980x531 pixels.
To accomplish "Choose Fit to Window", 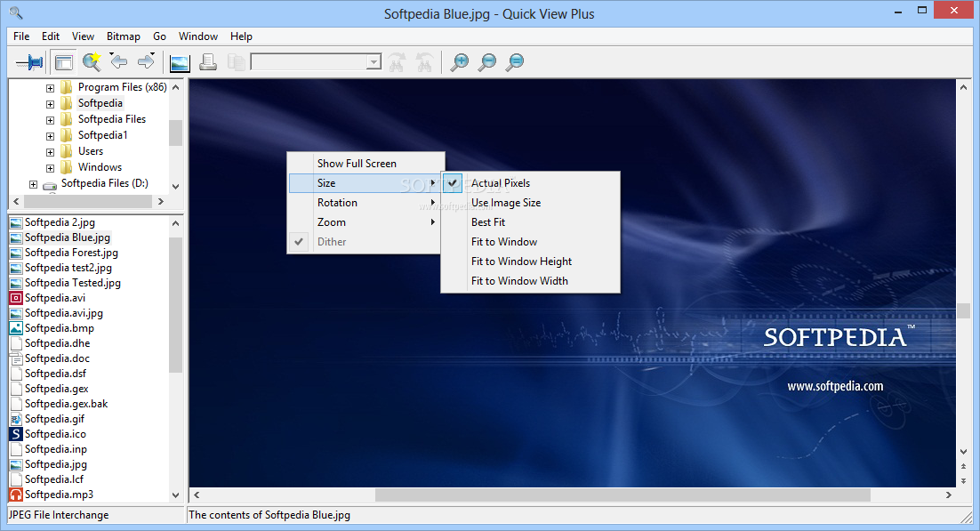I will pyautogui.click(x=531, y=241).
